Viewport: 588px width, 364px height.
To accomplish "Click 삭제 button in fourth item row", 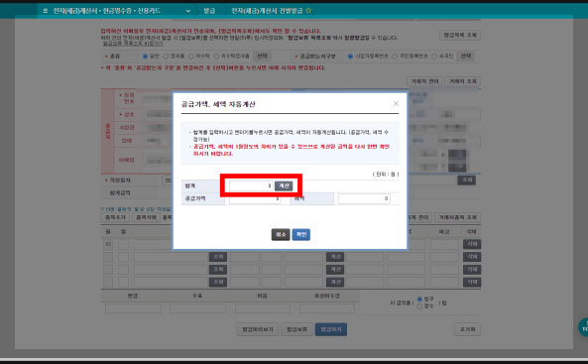I will coord(472,282).
